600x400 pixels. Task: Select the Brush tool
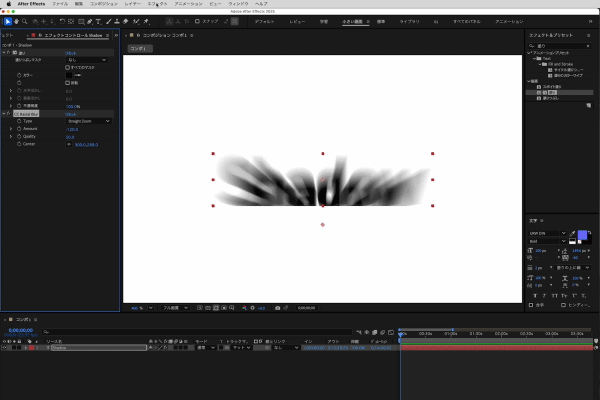(x=109, y=21)
